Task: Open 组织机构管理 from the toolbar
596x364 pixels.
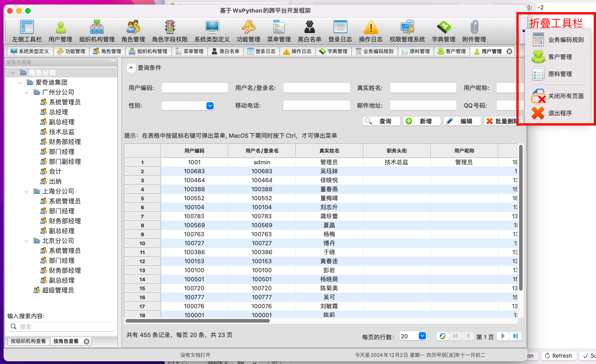Action: pos(97,31)
